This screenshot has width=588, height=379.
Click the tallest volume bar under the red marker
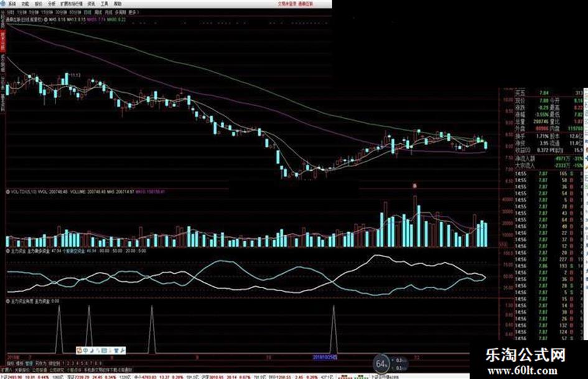pyautogui.click(x=415, y=221)
